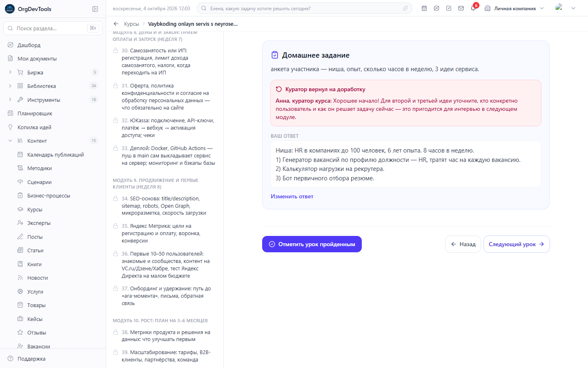Open lesson 30 Самозанятость или ИП
Image resolution: width=588 pixels, height=368 pixels.
coord(164,61)
